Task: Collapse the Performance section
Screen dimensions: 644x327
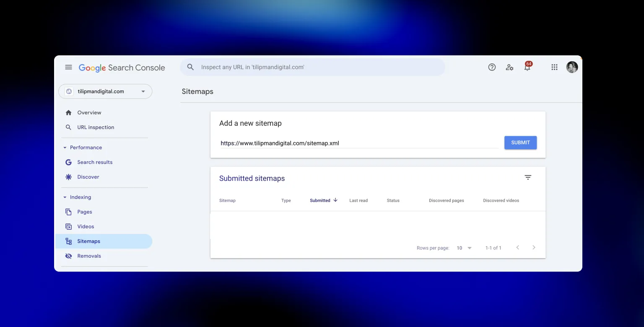Action: [x=65, y=148]
